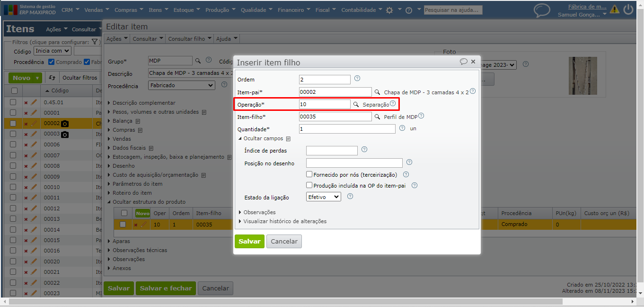Screen dimensions: 644x307
Task: Open the CRM menu
Action: pos(71,10)
